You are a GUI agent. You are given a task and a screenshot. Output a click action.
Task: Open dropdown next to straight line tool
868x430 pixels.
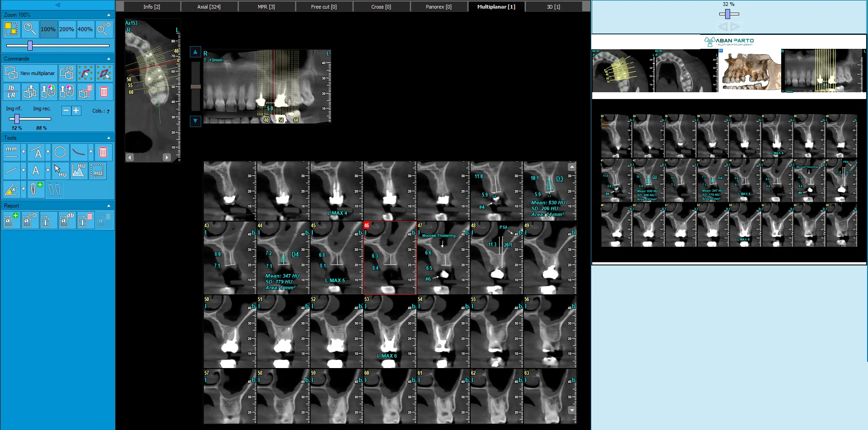coord(24,171)
